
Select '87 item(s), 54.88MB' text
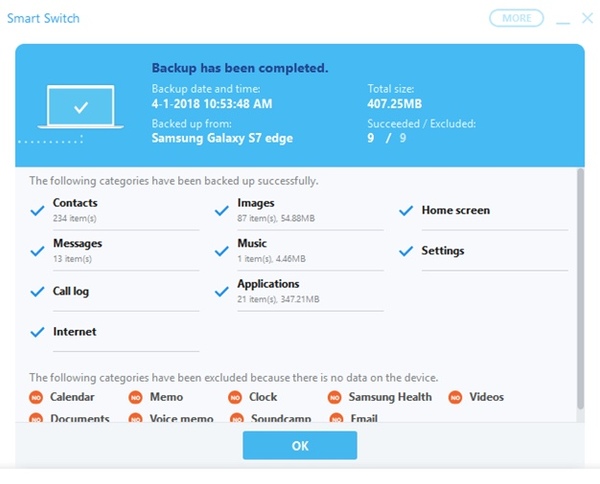[x=276, y=218]
